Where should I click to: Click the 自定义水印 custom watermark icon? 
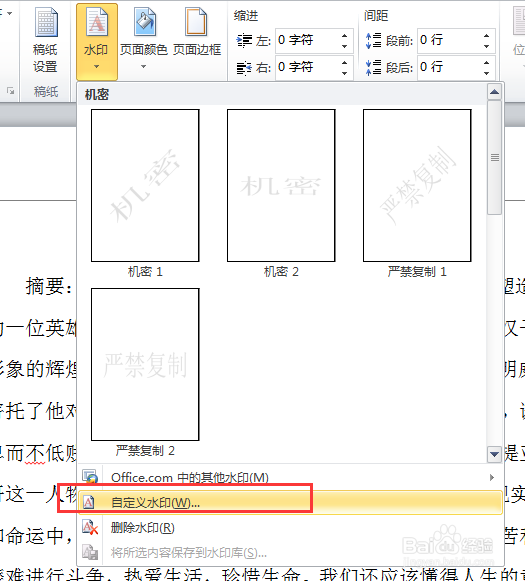[x=89, y=502]
